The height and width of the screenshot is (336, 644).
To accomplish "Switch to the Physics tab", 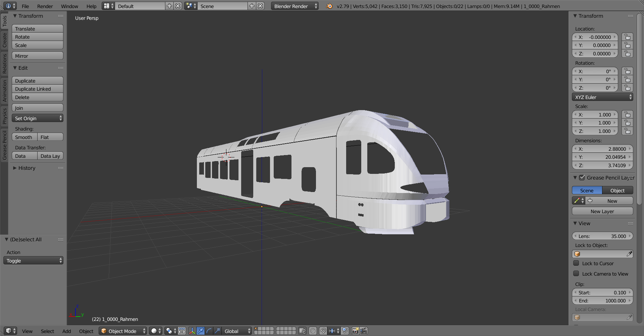I will tap(5, 116).
